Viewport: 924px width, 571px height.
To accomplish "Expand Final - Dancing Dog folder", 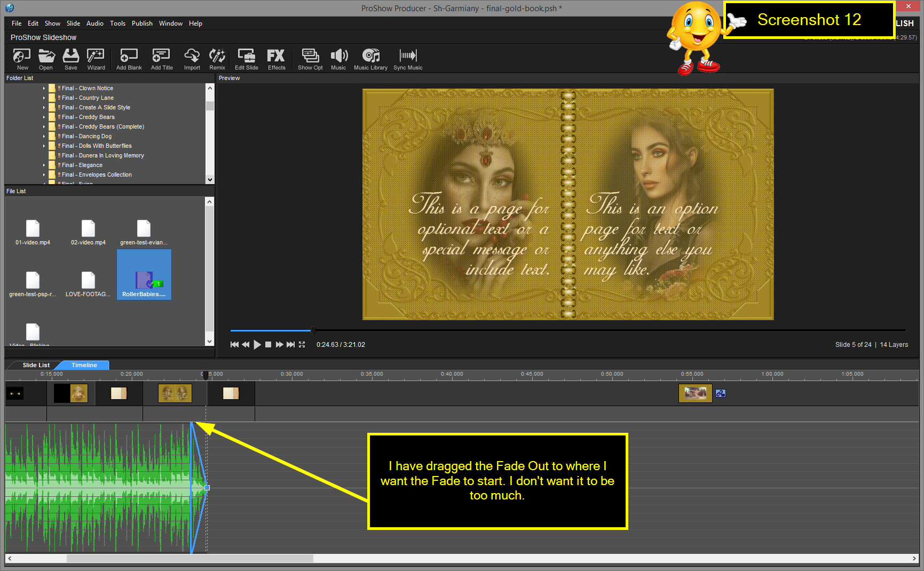I will (44, 137).
